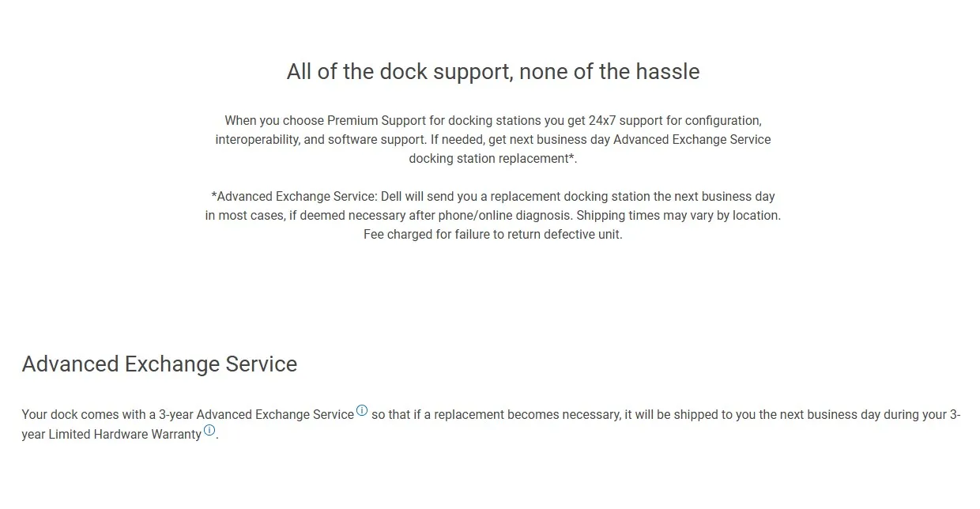Image resolution: width=980 pixels, height=509 pixels.
Task: Click 'docking station replacement*' text
Action: pyautogui.click(x=492, y=159)
